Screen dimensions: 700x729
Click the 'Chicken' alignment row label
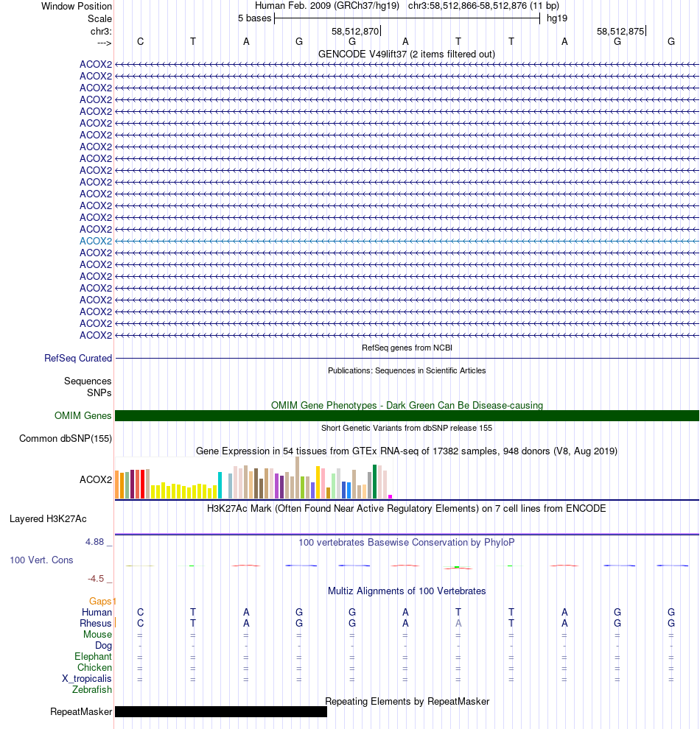(94, 668)
